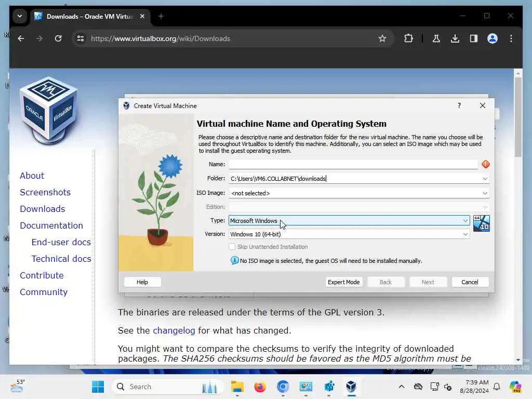Show hidden system tray icons chevron

(x=402, y=387)
